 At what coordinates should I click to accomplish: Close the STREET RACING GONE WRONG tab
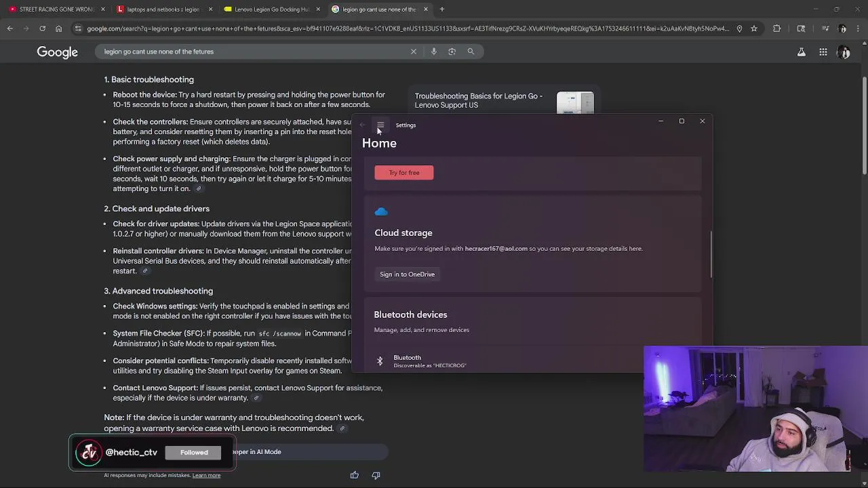point(103,9)
